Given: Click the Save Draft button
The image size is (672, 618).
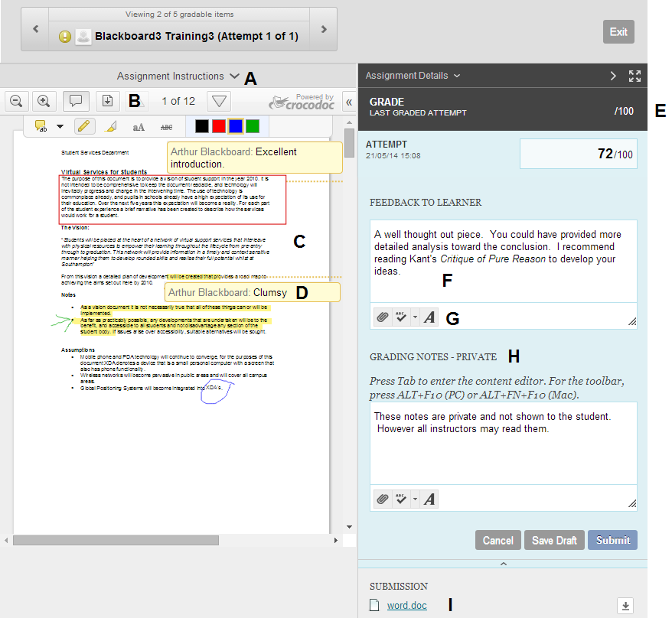Looking at the screenshot, I should [554, 540].
